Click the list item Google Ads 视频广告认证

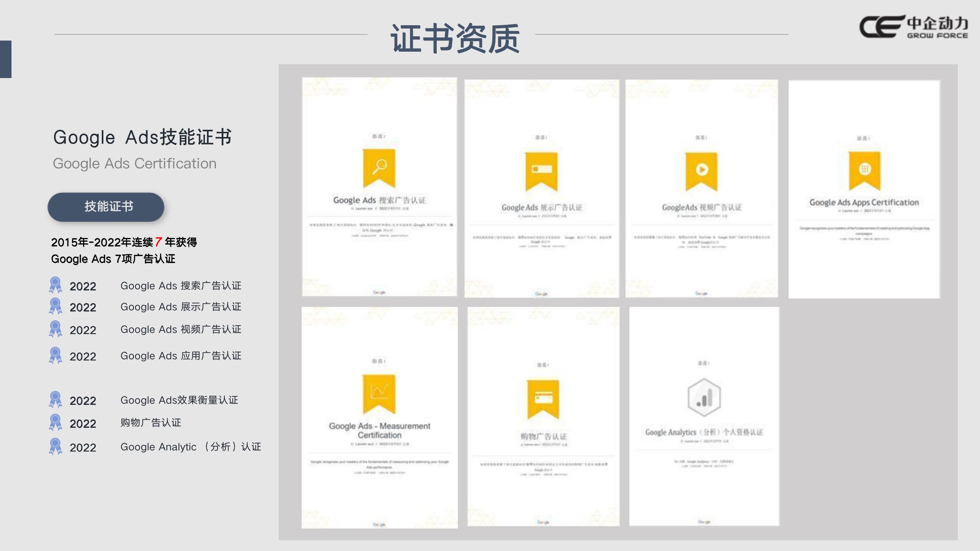pos(181,329)
